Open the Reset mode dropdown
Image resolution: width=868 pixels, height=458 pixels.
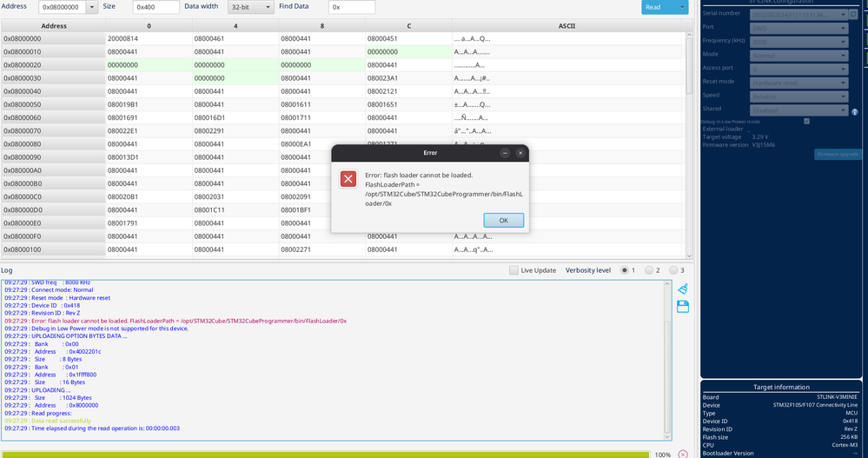point(798,83)
